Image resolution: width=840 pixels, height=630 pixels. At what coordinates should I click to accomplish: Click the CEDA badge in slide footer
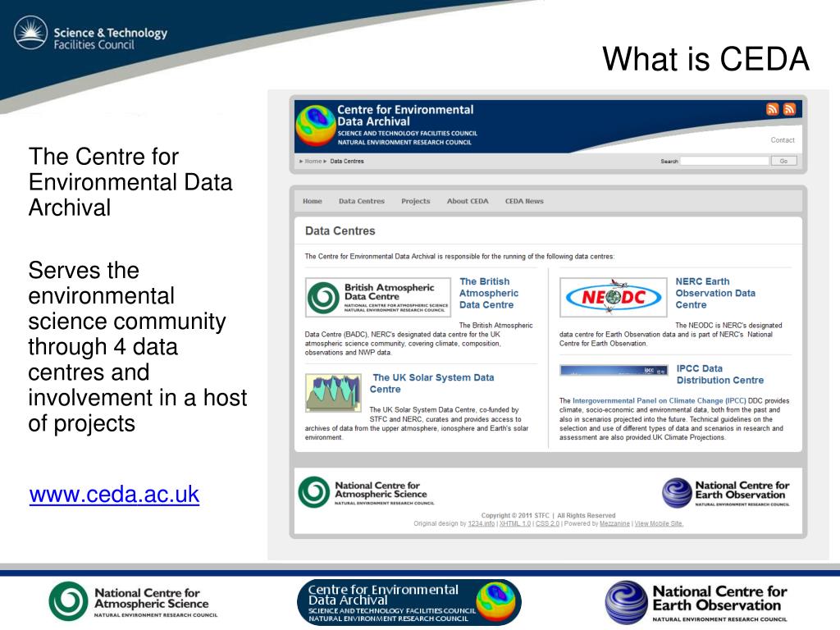pos(409,602)
